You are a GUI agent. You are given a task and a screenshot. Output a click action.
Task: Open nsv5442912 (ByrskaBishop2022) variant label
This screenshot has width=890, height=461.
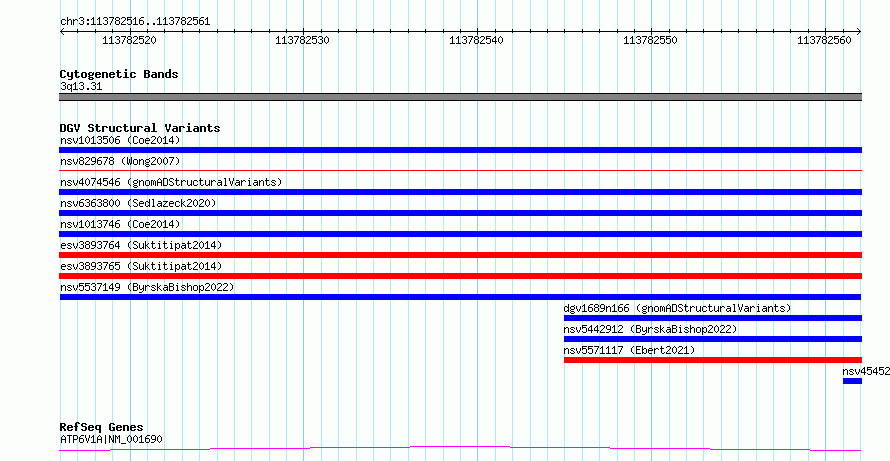(x=650, y=329)
